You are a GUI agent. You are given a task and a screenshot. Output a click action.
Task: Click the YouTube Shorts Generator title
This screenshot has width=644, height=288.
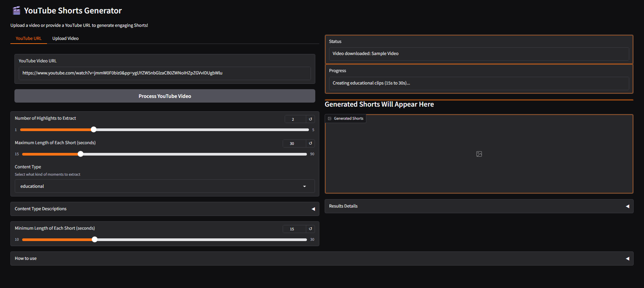tap(73, 11)
